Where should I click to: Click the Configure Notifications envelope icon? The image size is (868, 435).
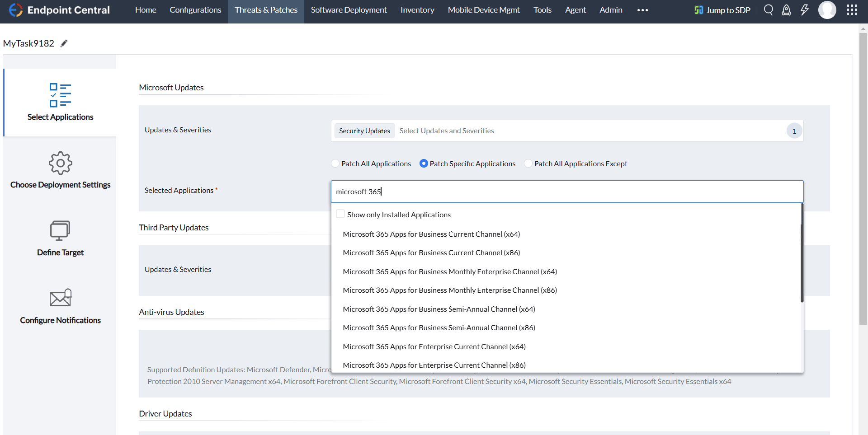61,297
